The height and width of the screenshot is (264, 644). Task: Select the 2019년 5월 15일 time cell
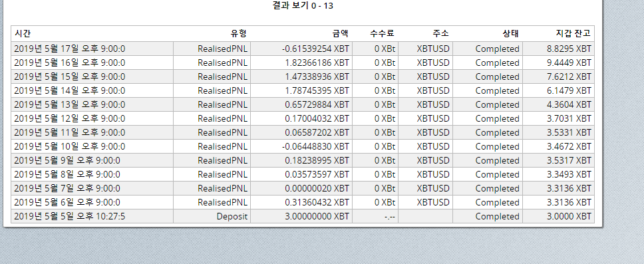tap(92, 76)
